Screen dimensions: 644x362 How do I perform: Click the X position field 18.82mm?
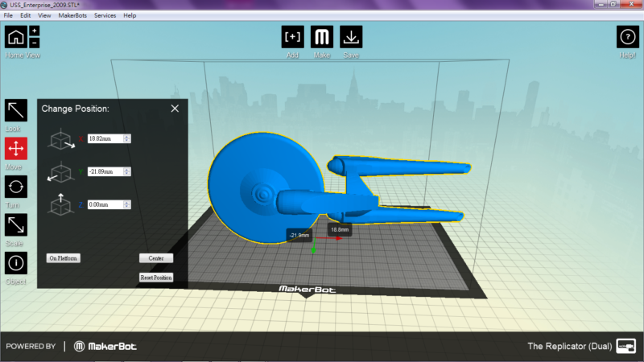pos(105,138)
